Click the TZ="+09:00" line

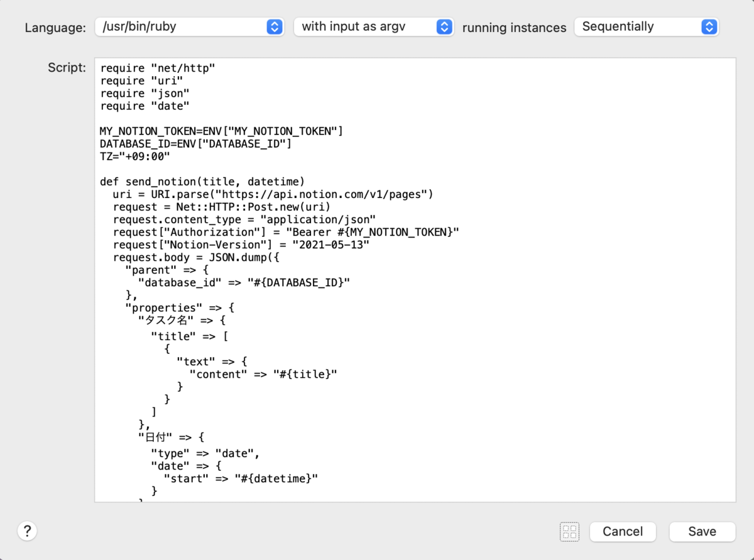click(x=135, y=156)
